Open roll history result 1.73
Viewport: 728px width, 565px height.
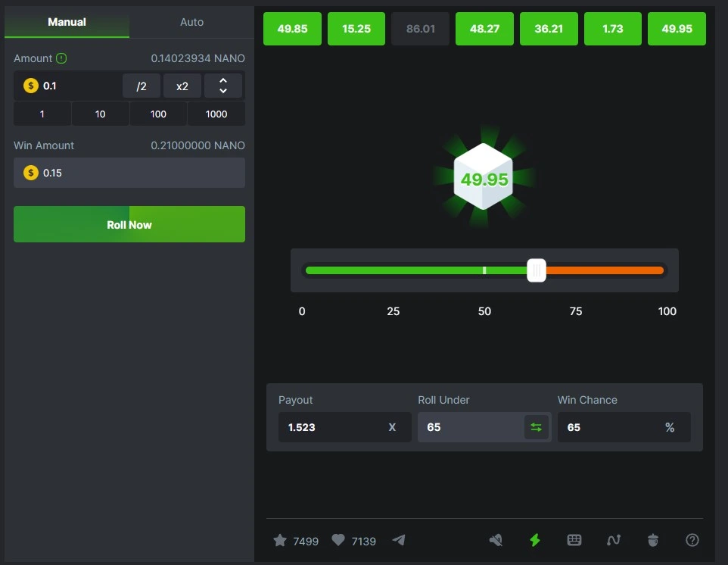tap(613, 29)
